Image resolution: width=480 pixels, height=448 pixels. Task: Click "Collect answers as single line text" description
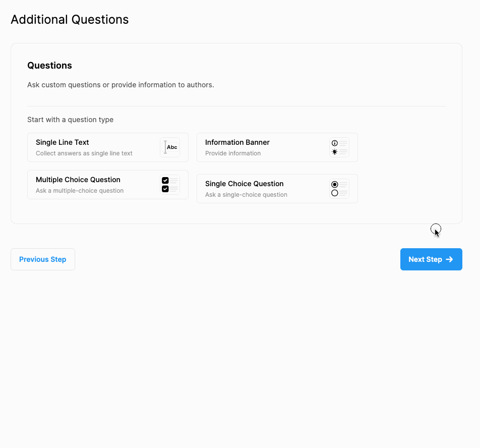(x=84, y=153)
